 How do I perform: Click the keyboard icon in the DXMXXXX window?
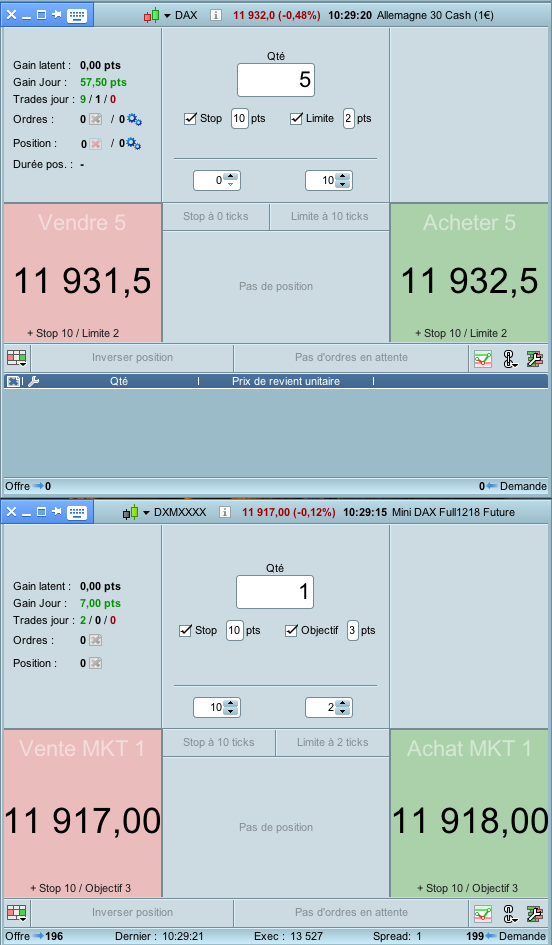click(77, 512)
